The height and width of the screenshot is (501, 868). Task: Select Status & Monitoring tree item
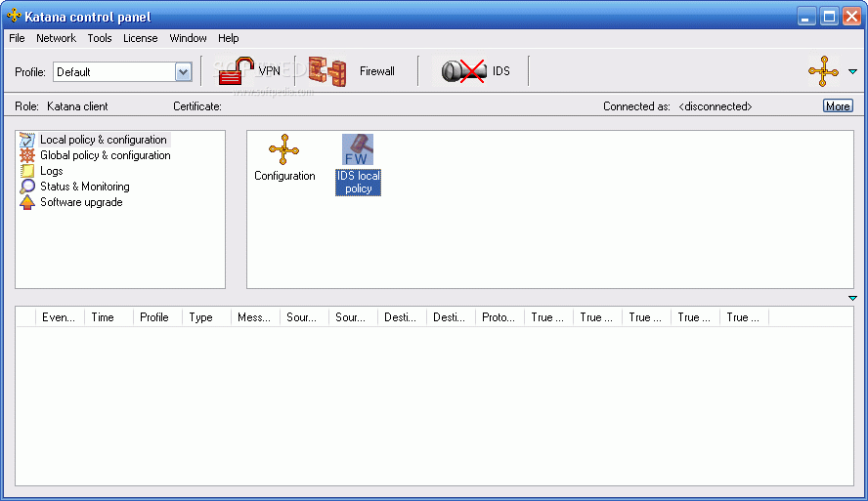(x=85, y=187)
